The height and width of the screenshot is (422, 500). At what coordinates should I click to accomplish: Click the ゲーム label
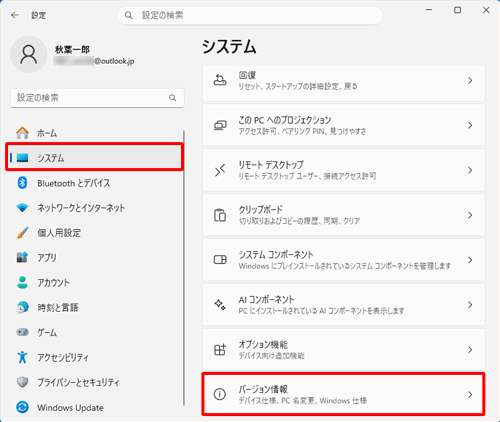coord(47,332)
